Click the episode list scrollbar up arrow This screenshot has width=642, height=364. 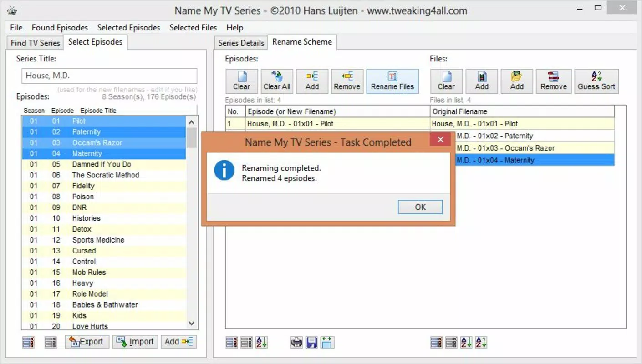(x=192, y=122)
